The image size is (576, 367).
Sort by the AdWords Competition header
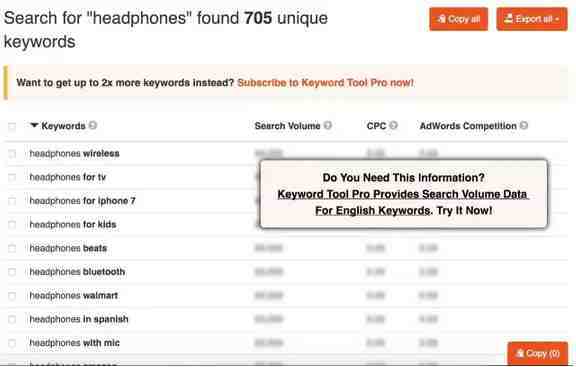(468, 126)
